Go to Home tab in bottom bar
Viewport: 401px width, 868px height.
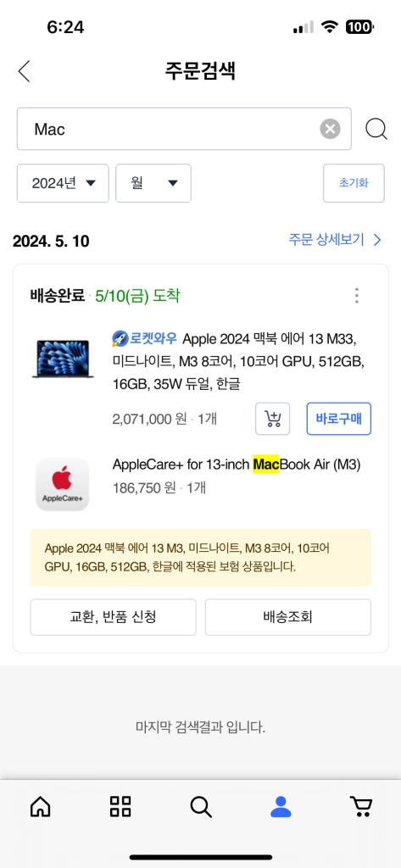click(40, 807)
